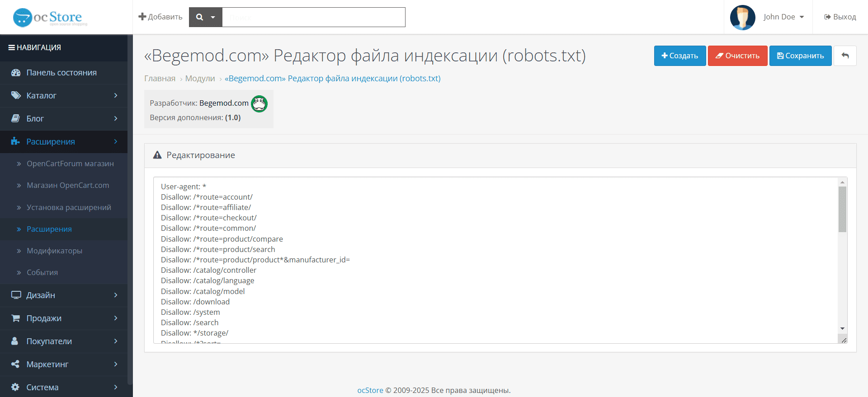Go to Главная breadcrumb link

(x=160, y=79)
